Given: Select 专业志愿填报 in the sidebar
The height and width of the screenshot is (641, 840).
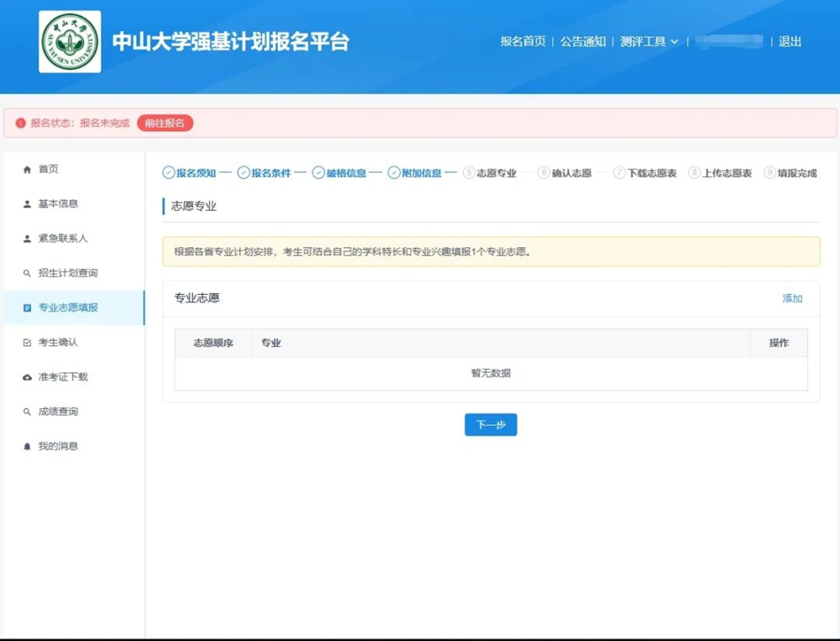Looking at the screenshot, I should tap(68, 307).
